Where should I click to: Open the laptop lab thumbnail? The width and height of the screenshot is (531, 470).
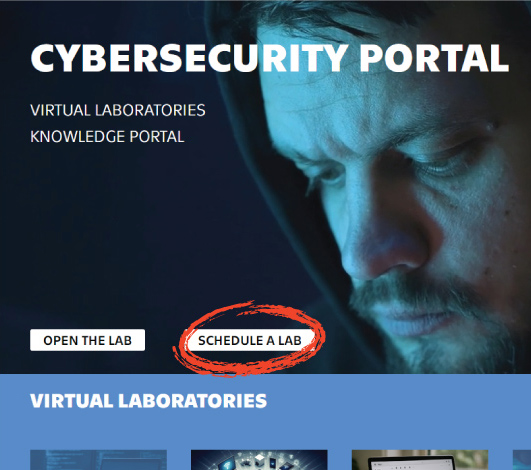click(x=420, y=460)
